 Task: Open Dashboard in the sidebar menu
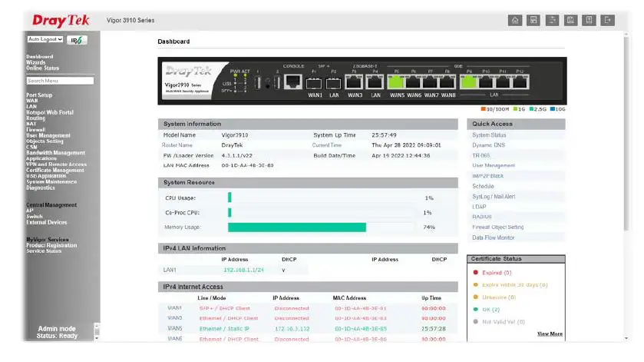(x=39, y=57)
